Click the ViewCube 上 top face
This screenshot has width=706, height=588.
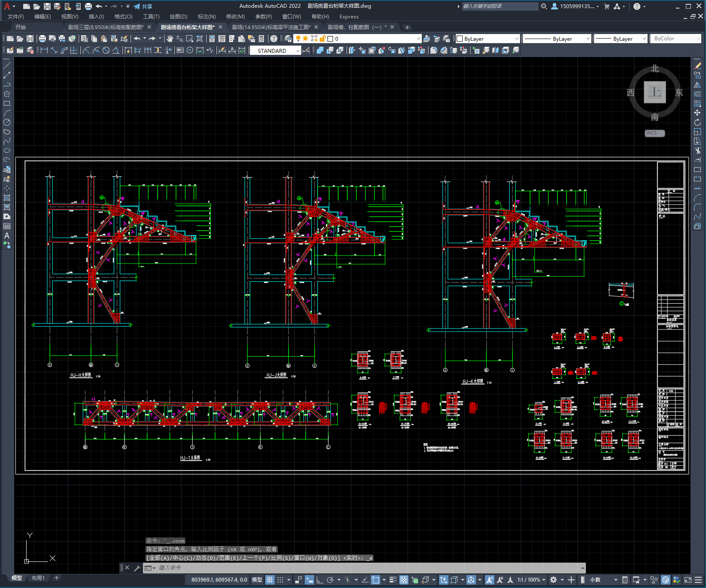tap(654, 92)
